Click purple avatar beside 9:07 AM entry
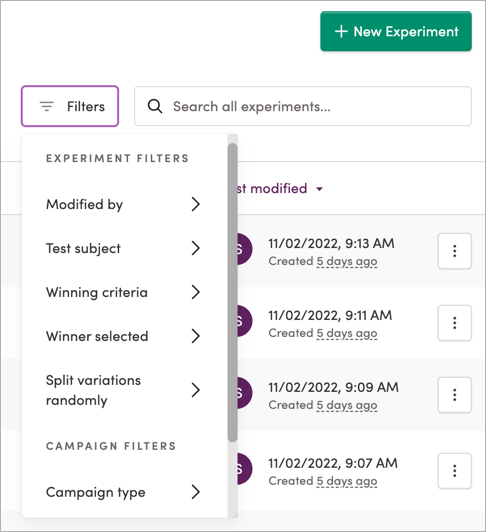Screen dimensions: 486x532 coord(244,469)
